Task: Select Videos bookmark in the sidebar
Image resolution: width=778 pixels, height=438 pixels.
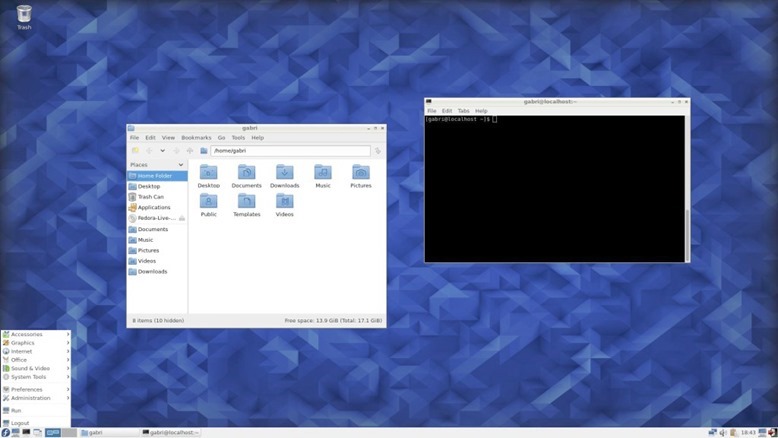Action: (x=157, y=261)
